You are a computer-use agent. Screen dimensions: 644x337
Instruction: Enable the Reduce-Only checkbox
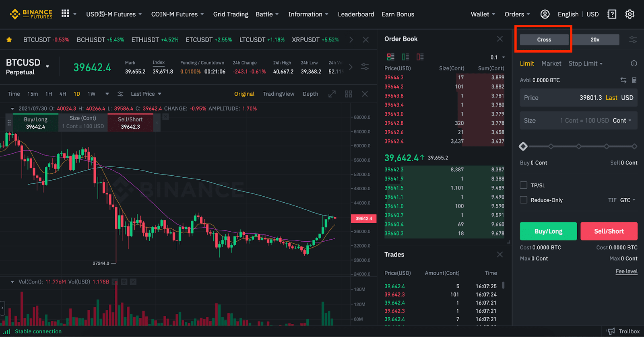click(524, 199)
